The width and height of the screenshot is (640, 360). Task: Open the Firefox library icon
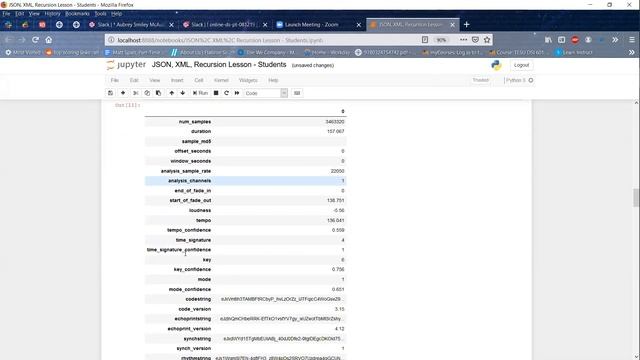(548, 40)
